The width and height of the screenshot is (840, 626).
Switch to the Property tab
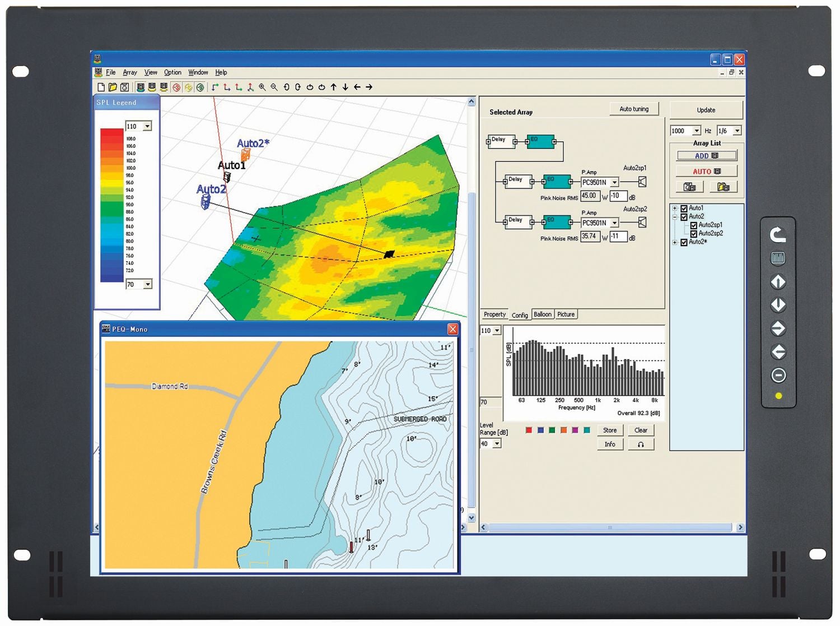[x=494, y=314]
